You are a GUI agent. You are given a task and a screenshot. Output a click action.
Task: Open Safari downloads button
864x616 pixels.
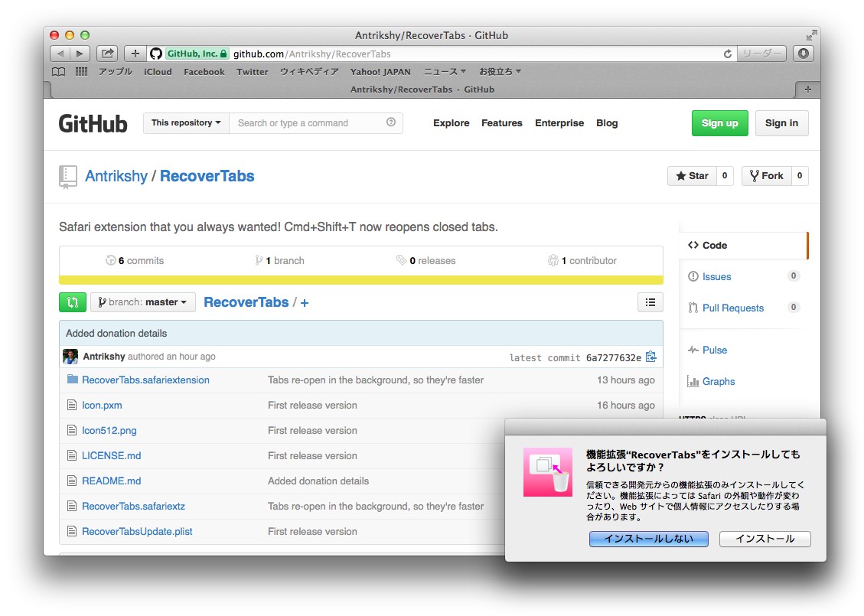point(804,54)
